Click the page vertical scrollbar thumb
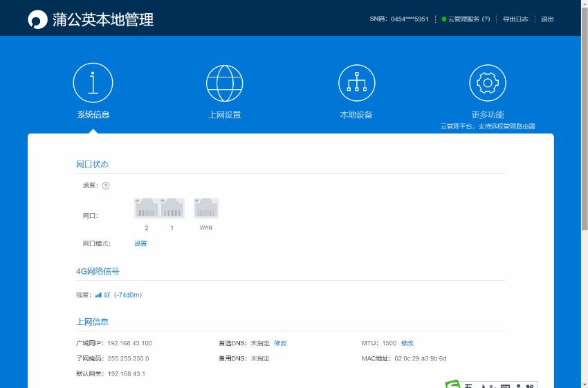The height and width of the screenshot is (388, 588). [584, 118]
